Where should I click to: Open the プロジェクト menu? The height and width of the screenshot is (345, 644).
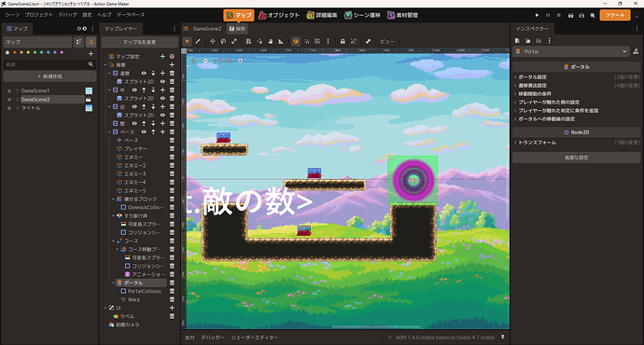[x=38, y=15]
